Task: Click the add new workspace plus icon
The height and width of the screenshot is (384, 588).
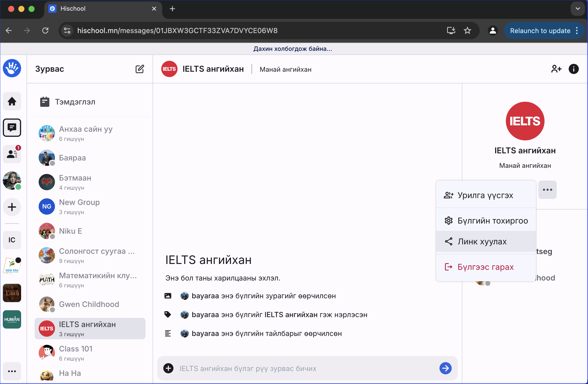Action: click(x=12, y=207)
